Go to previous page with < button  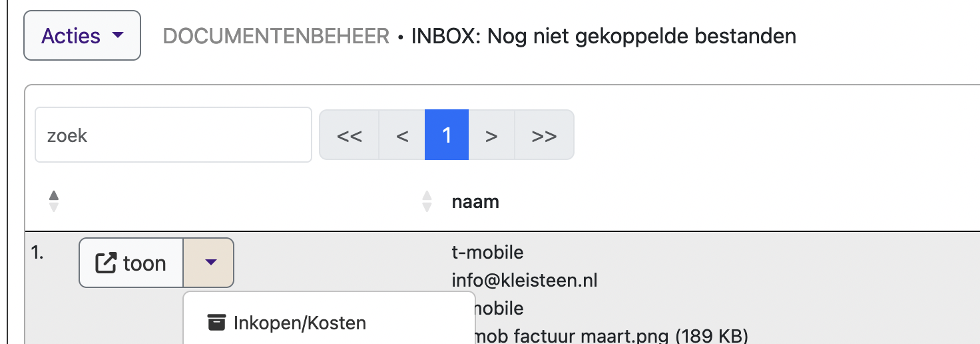pyautogui.click(x=402, y=135)
